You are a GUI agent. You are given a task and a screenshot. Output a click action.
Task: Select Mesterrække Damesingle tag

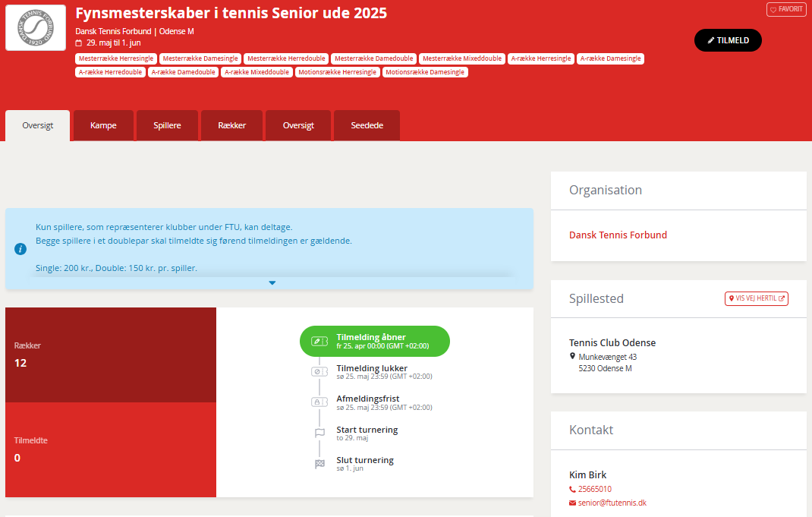pyautogui.click(x=200, y=58)
